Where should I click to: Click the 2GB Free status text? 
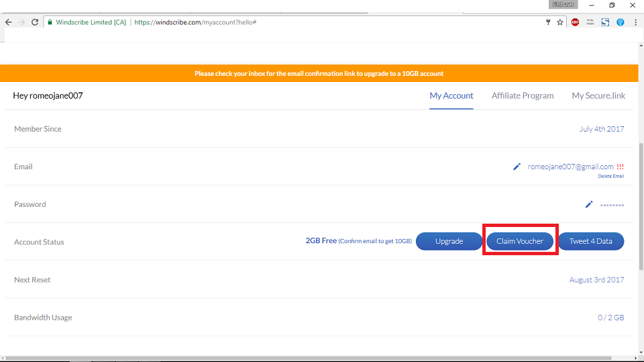tap(321, 240)
